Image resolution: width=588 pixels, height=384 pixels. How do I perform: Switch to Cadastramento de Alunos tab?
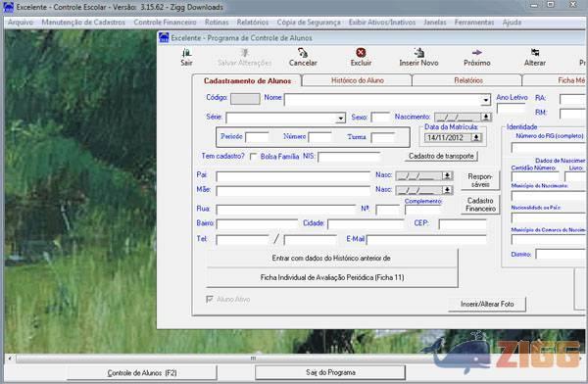247,80
